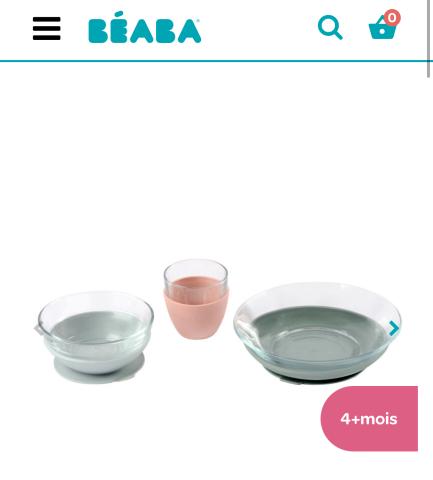
Task: Click the pink 4+mois age badge
Action: tap(369, 419)
